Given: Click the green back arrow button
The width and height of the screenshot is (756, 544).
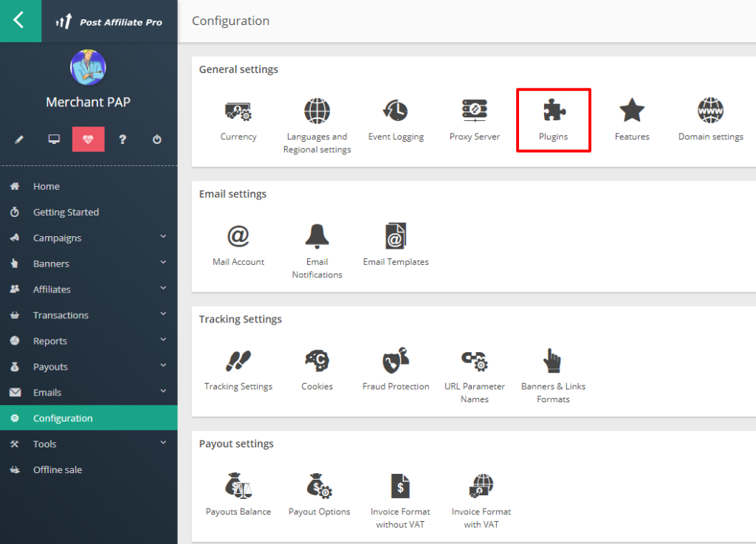Looking at the screenshot, I should coord(20,21).
